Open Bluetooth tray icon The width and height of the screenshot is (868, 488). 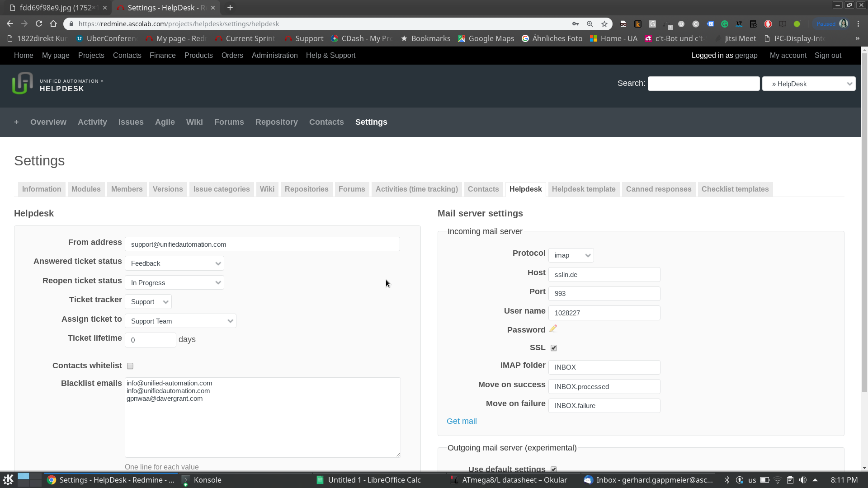coord(727,480)
